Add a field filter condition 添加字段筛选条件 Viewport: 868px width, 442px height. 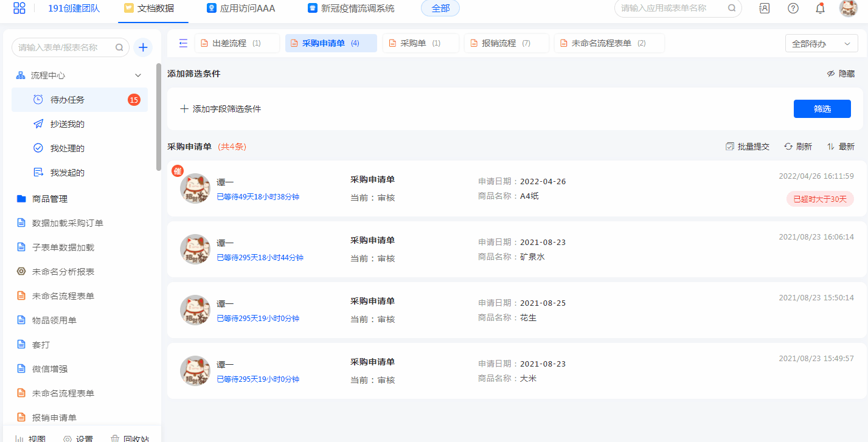(221, 109)
